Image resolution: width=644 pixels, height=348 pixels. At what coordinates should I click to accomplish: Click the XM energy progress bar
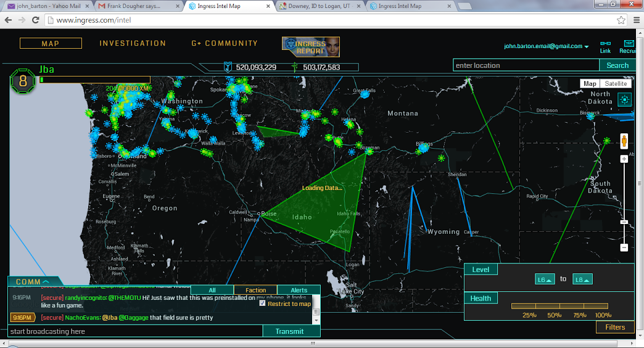[95, 80]
